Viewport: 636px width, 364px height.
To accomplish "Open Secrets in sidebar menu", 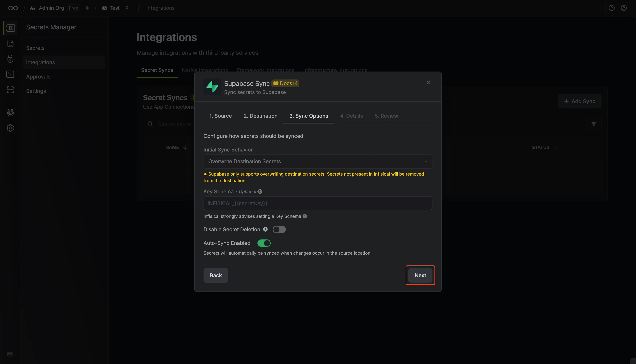I will (x=64, y=48).
